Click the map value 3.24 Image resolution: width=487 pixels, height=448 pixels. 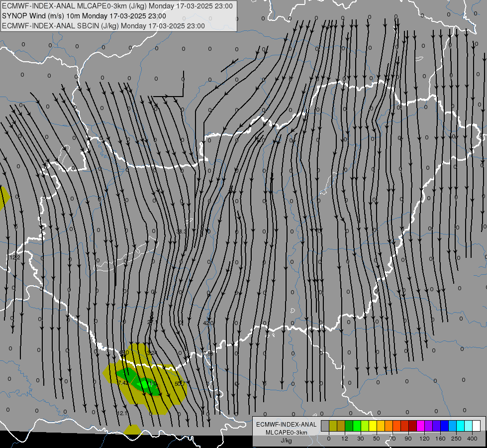point(152,353)
